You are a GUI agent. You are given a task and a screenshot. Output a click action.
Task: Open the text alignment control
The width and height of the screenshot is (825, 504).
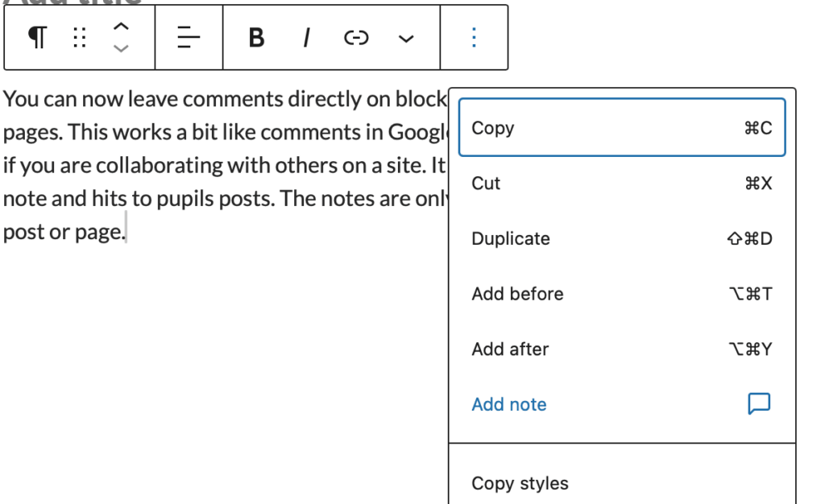(x=189, y=37)
